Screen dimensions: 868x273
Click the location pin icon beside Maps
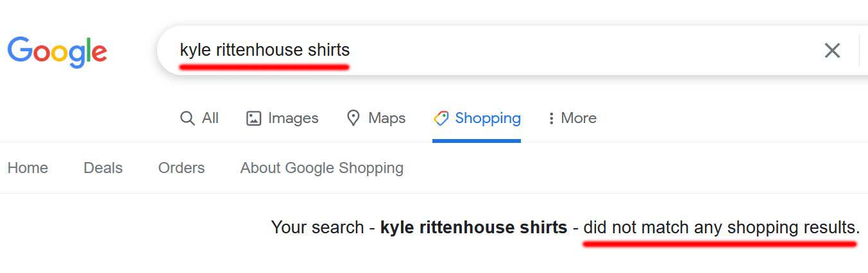pyautogui.click(x=353, y=118)
